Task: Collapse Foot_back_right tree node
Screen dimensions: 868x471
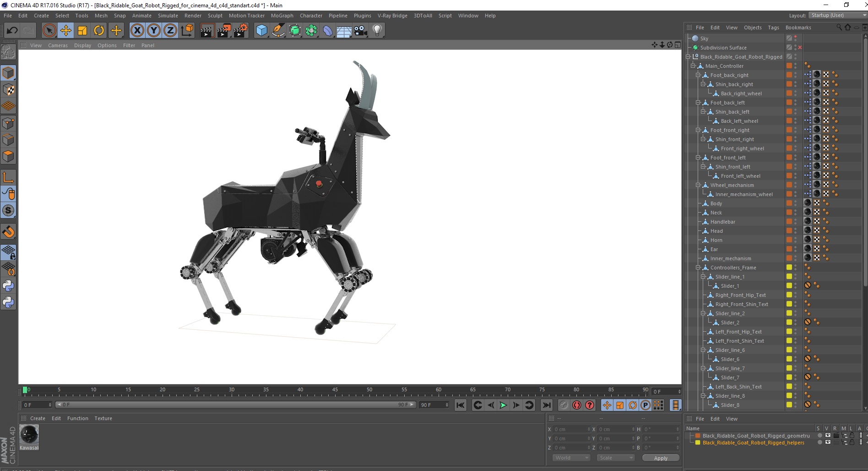Action: click(698, 75)
